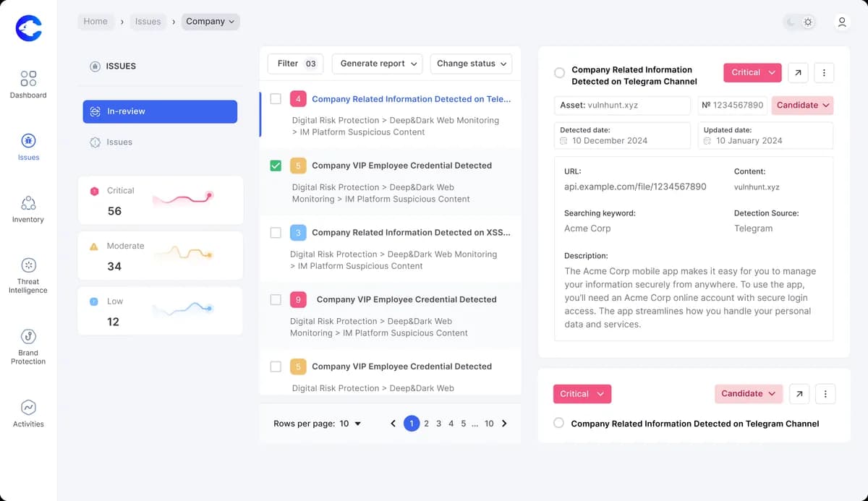Click the Home breadcrumb
This screenshot has height=501, width=868.
(95, 22)
